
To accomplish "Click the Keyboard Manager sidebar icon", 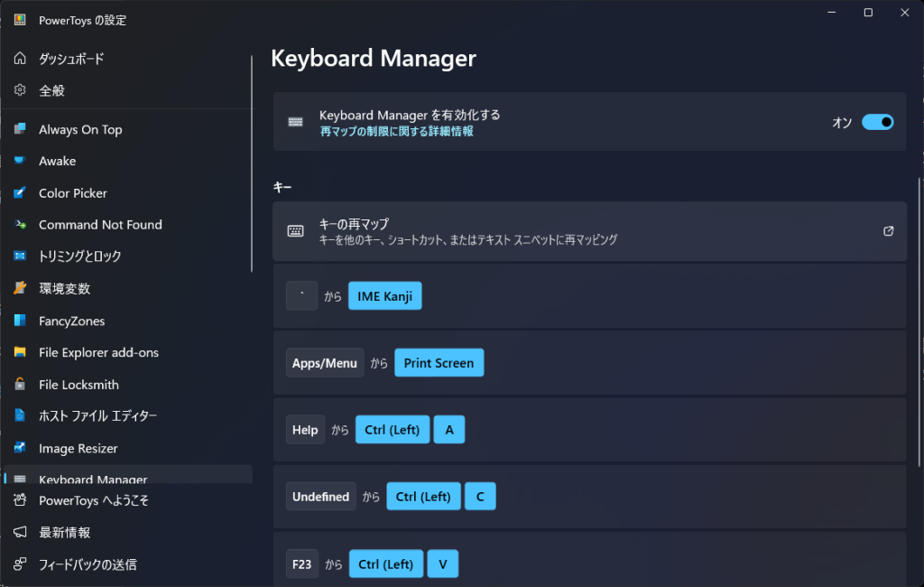I will [20, 479].
